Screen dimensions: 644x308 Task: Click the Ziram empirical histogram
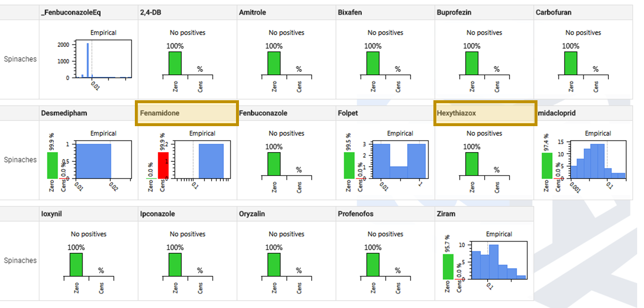(x=498, y=260)
